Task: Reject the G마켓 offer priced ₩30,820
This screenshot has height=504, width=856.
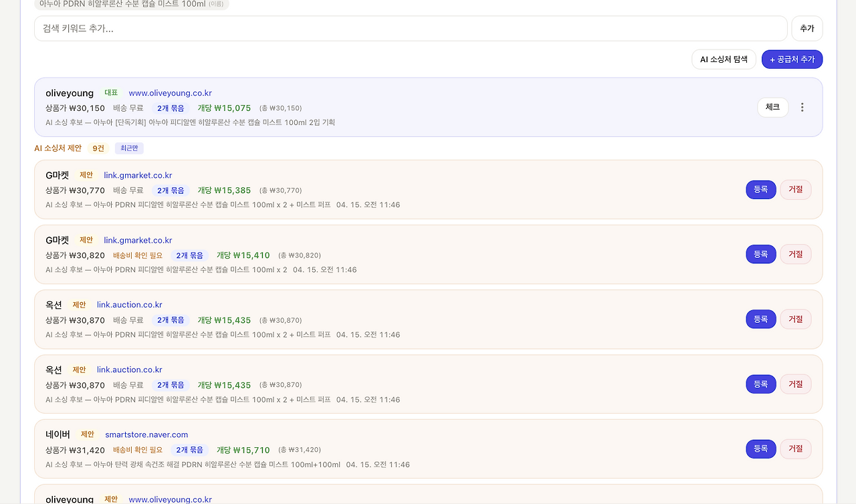Action: click(x=795, y=254)
